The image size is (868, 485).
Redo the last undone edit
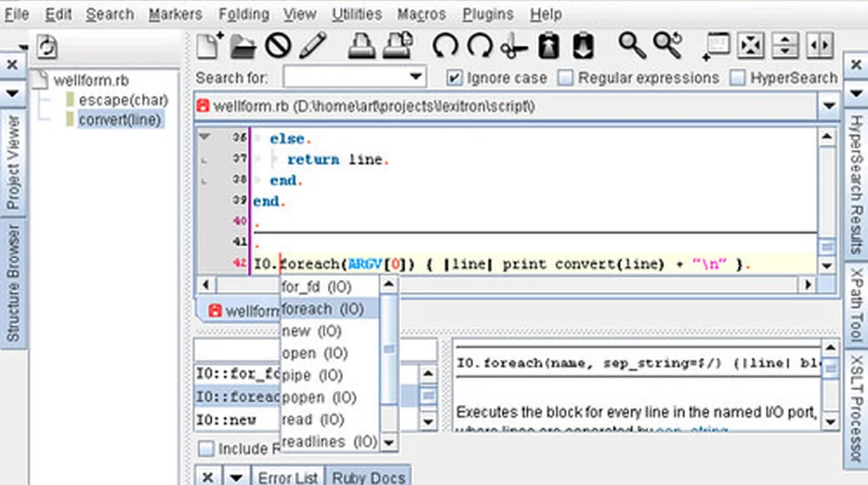tap(480, 46)
